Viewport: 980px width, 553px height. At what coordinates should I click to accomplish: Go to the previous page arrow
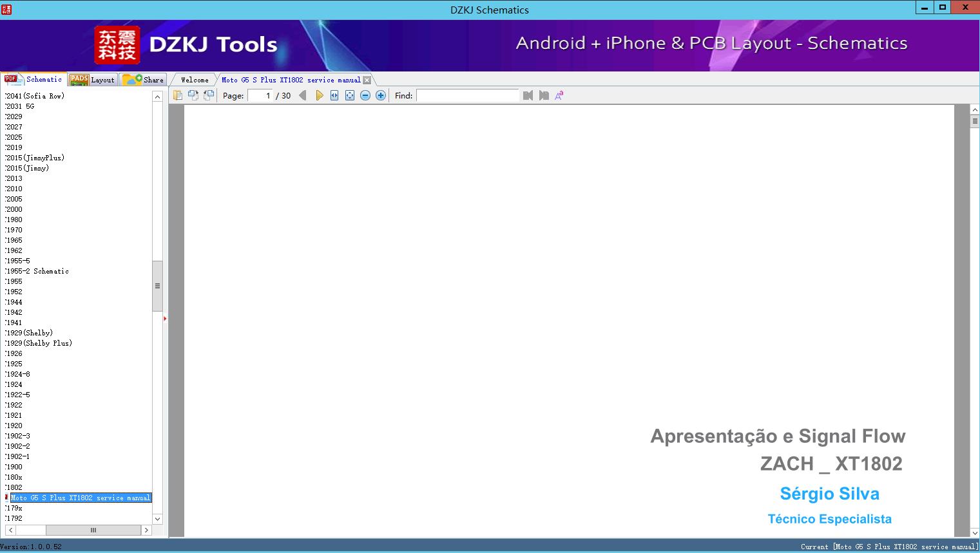[x=303, y=95]
